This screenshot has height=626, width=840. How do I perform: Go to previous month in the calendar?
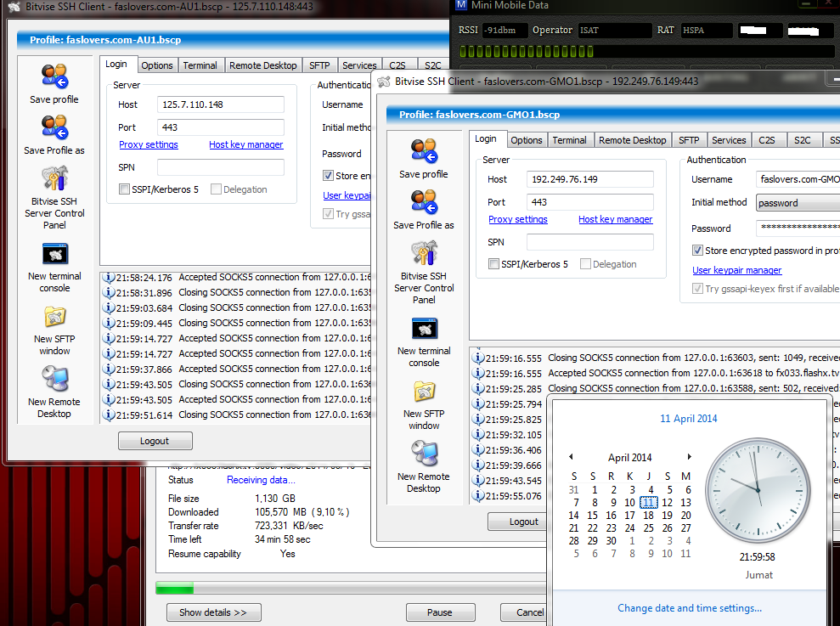571,457
